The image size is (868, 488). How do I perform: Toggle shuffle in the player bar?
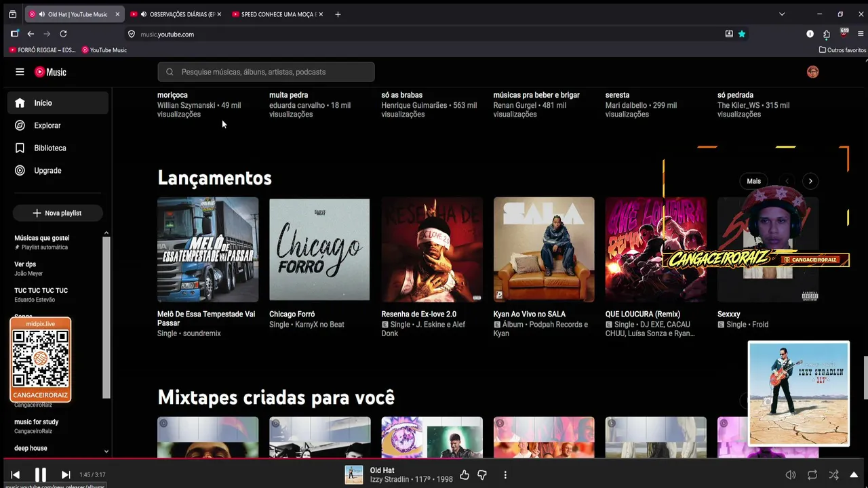pyautogui.click(x=833, y=475)
